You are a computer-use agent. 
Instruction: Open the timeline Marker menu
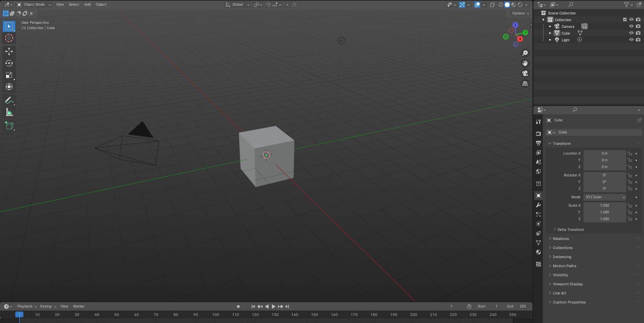click(79, 307)
